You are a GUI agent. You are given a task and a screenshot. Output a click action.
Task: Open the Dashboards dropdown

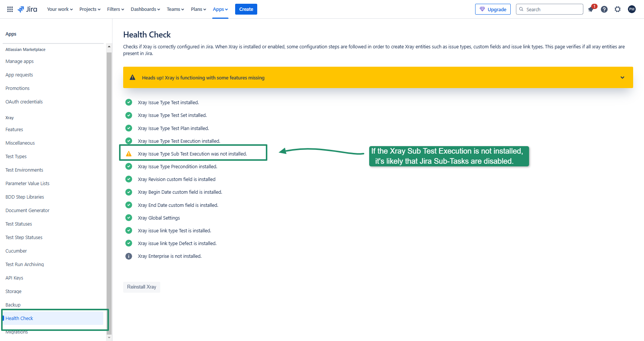pos(145,9)
